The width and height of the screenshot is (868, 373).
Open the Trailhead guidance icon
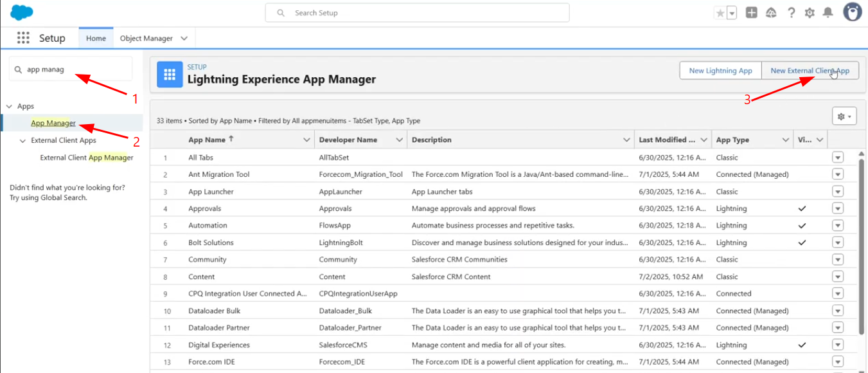771,13
